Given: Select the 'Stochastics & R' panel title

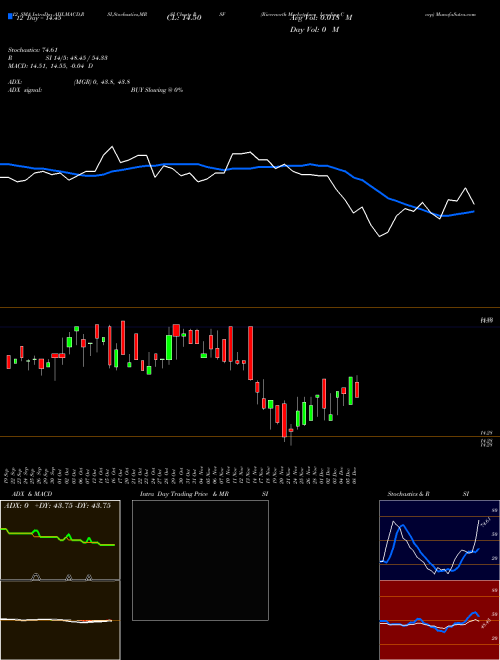Looking at the screenshot, I should click(x=408, y=494).
